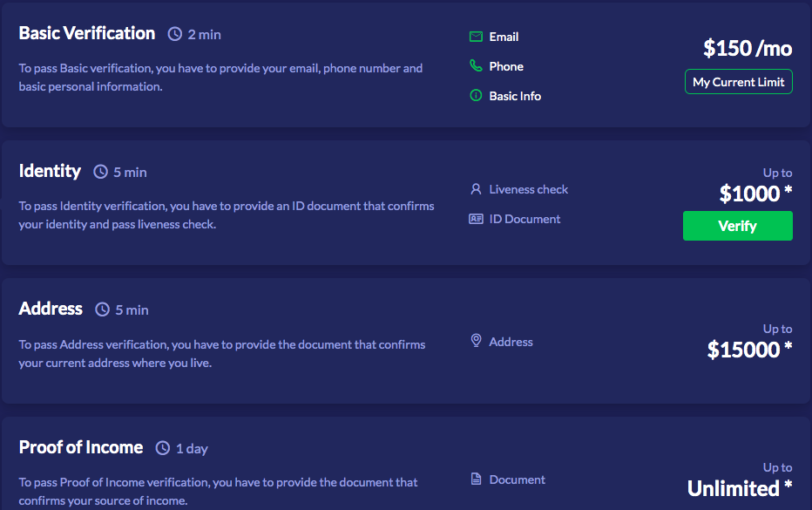Click the clock icon next to Identity
Screen dimensions: 812x510
coord(101,173)
